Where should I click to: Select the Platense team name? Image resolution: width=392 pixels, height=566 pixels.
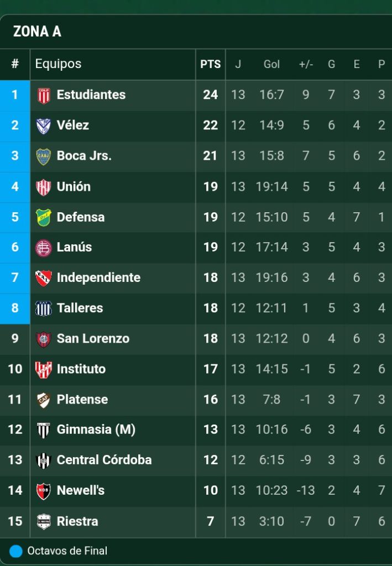(82, 399)
